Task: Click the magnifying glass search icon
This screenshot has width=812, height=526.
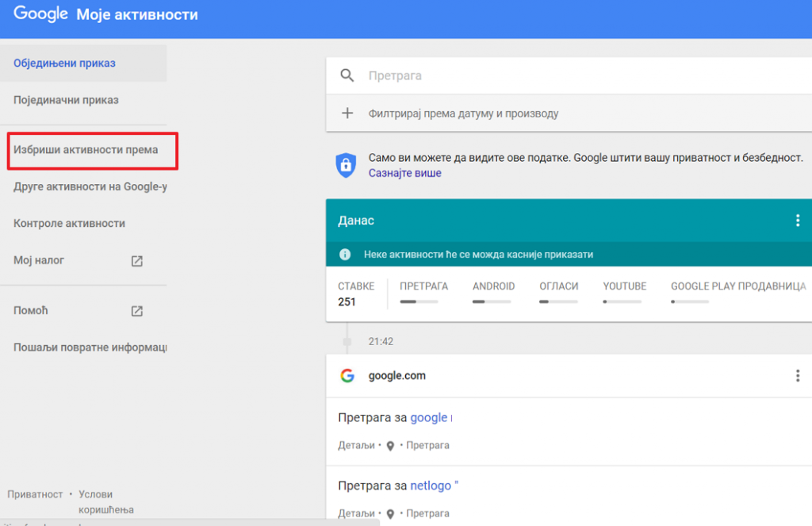Action: (347, 75)
